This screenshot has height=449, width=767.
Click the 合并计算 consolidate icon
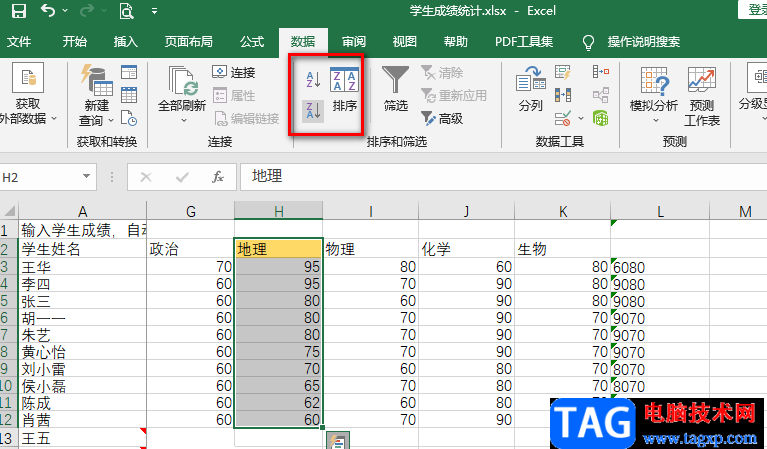[x=601, y=72]
